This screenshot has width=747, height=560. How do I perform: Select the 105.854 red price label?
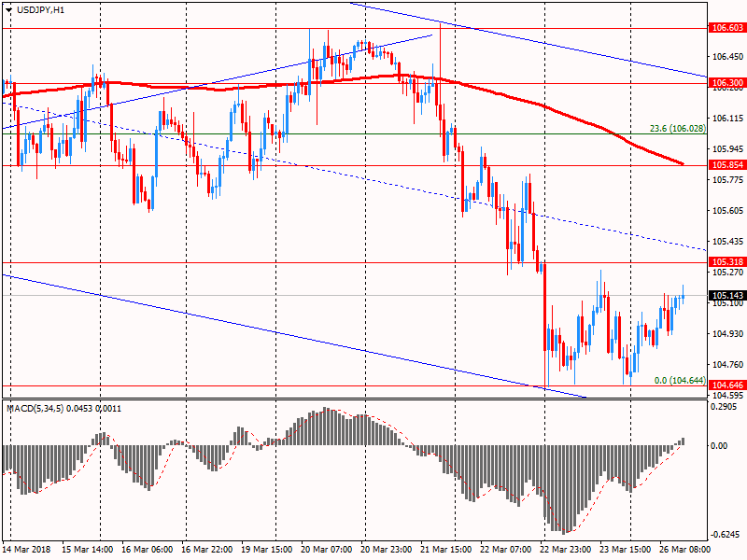coord(727,165)
